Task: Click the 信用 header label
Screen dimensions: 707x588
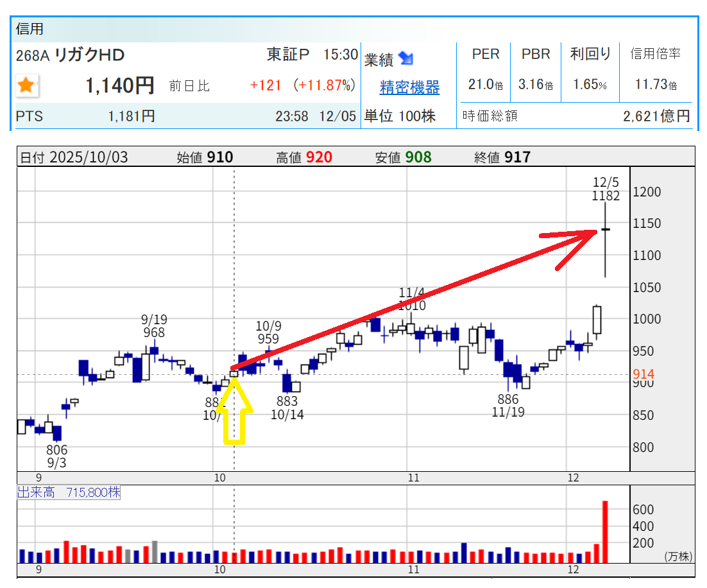Action: [29, 29]
